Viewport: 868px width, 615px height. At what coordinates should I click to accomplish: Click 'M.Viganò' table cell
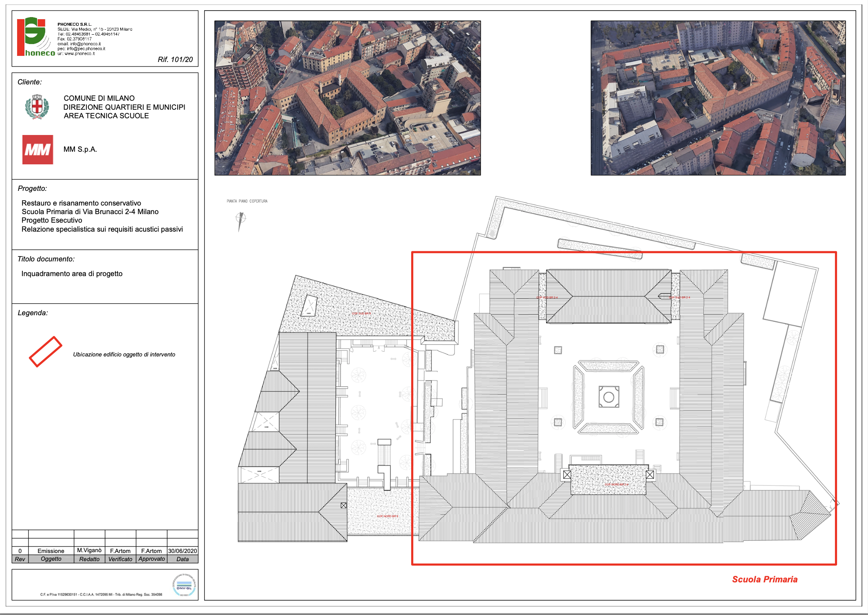(x=89, y=551)
